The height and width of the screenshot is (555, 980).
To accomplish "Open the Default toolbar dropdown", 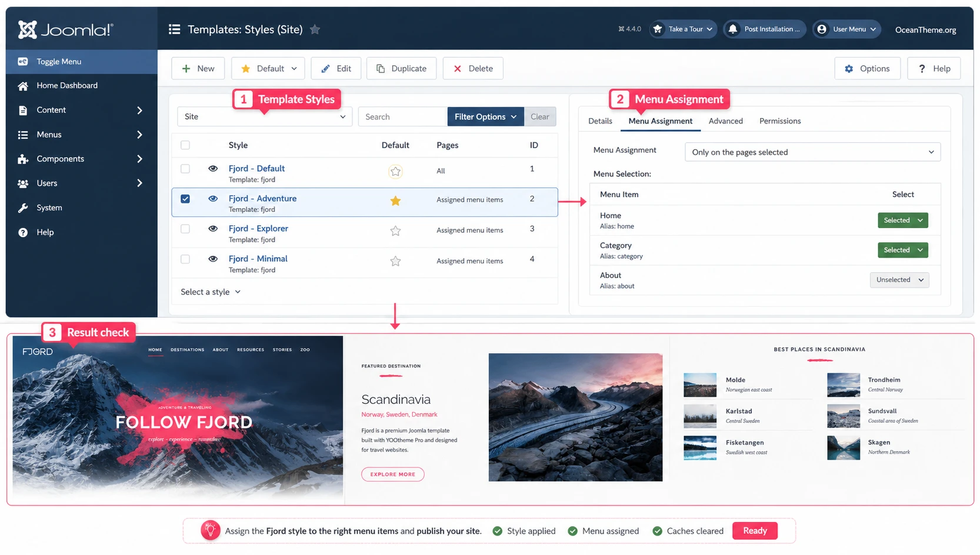I will point(268,68).
